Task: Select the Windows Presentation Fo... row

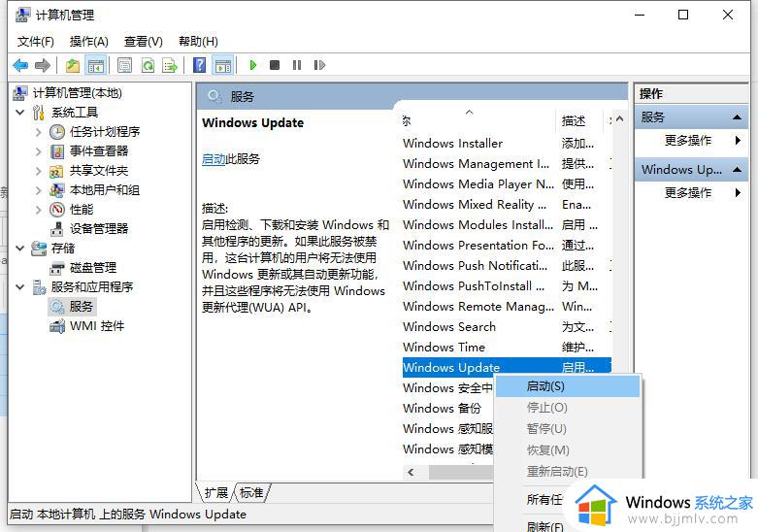Action: pos(507,245)
